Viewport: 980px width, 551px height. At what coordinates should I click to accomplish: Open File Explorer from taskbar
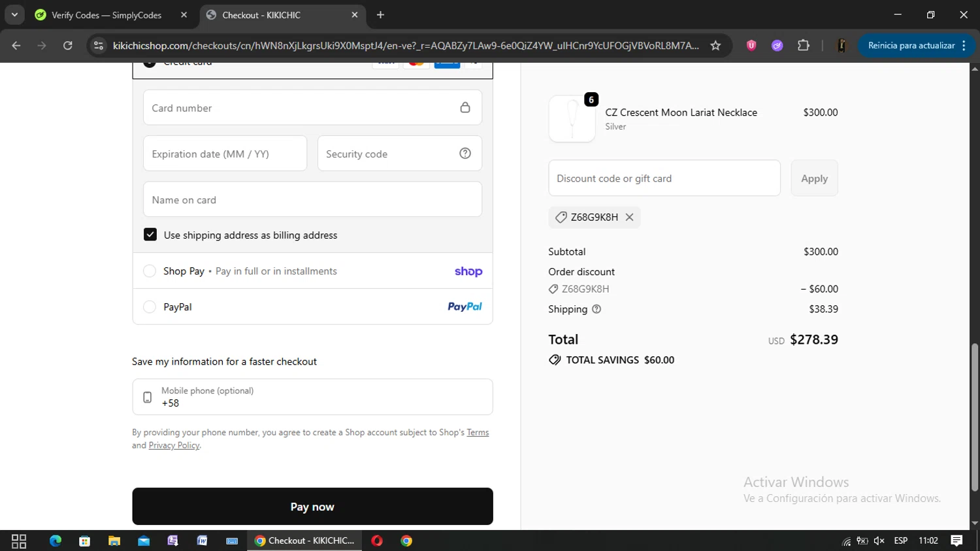(114, 541)
